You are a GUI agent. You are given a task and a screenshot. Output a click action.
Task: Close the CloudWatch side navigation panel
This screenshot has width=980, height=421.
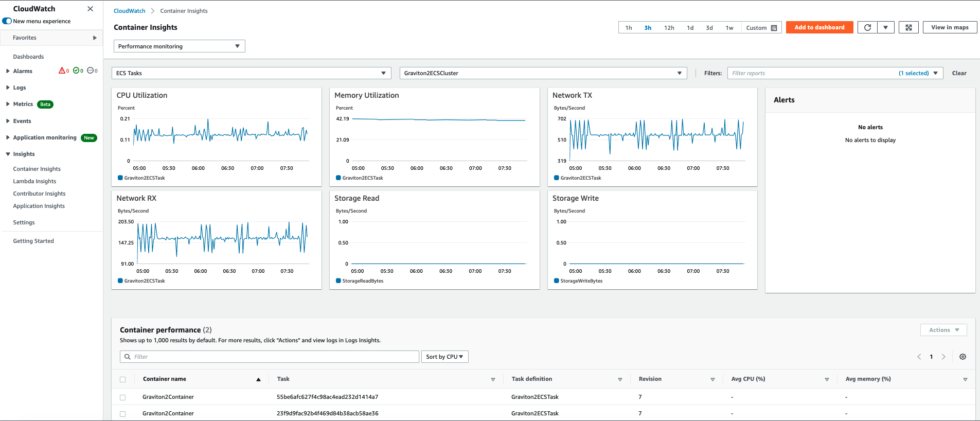coord(91,9)
